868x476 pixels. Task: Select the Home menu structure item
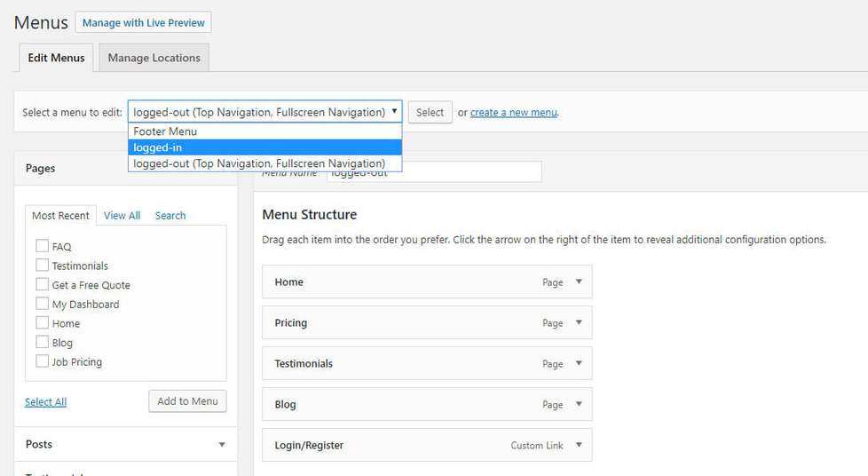pyautogui.click(x=427, y=282)
